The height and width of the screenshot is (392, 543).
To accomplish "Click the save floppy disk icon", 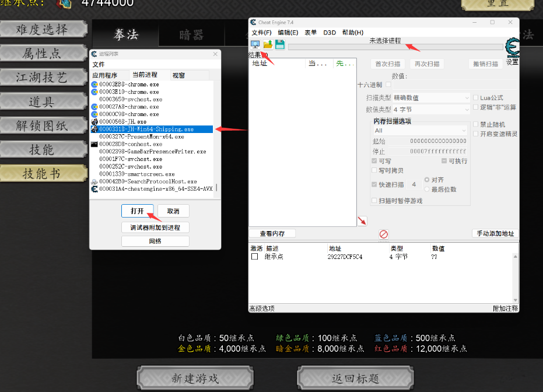I will point(280,45).
